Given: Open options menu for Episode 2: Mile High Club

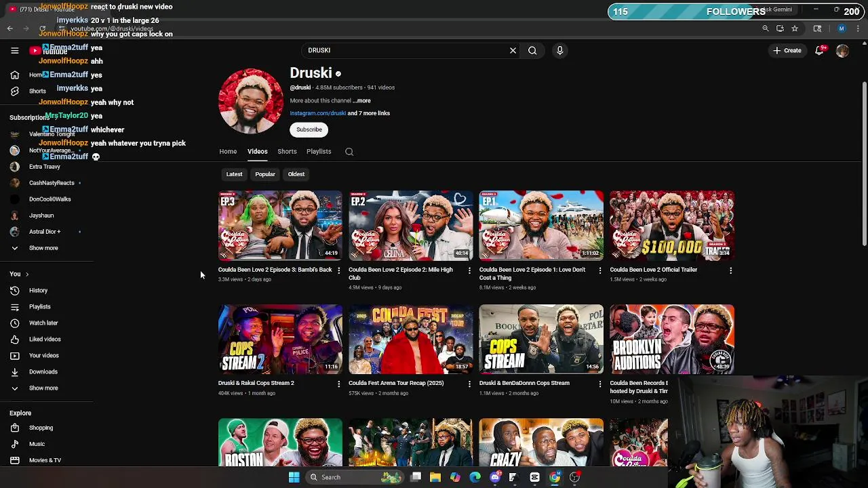Looking at the screenshot, I should [x=469, y=270].
